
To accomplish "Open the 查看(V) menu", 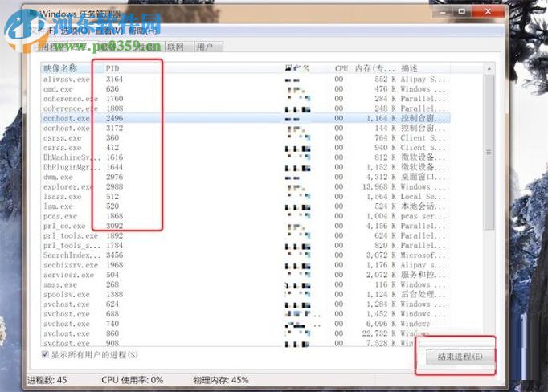I will [110, 31].
